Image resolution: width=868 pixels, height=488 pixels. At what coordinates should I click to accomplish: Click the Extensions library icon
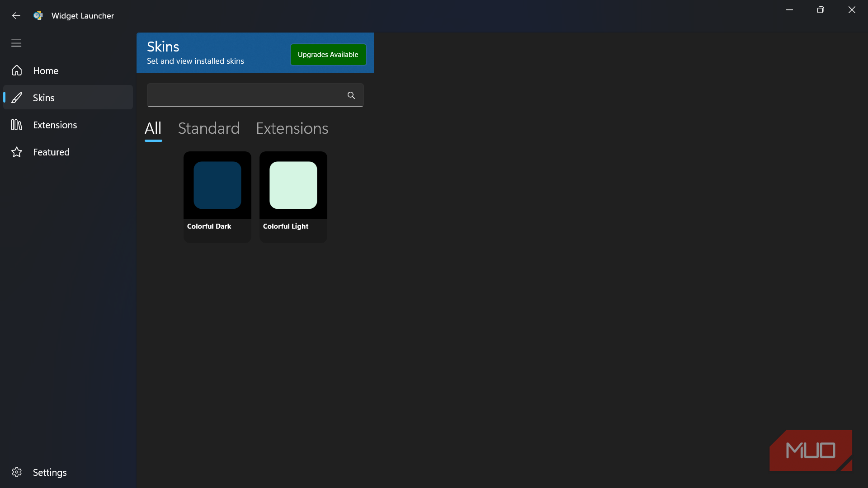(x=17, y=125)
